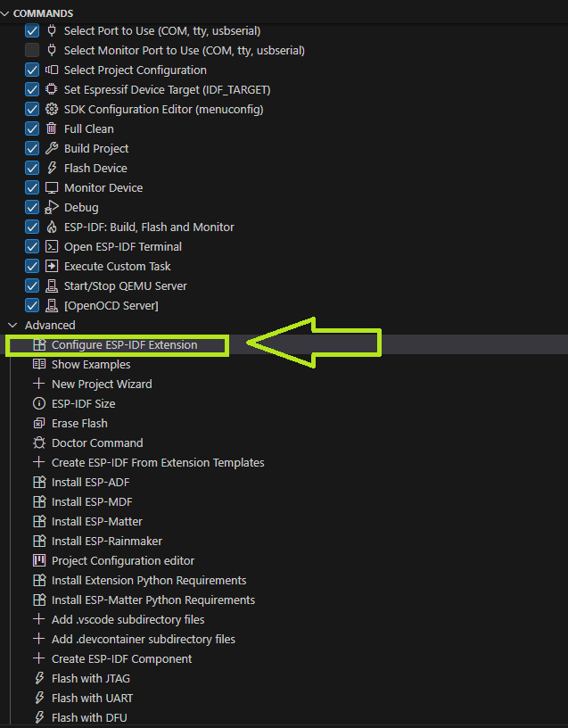Viewport: 568px width, 728px height.
Task: Click server icon for [OpenOCD Server]
Action: (x=52, y=305)
